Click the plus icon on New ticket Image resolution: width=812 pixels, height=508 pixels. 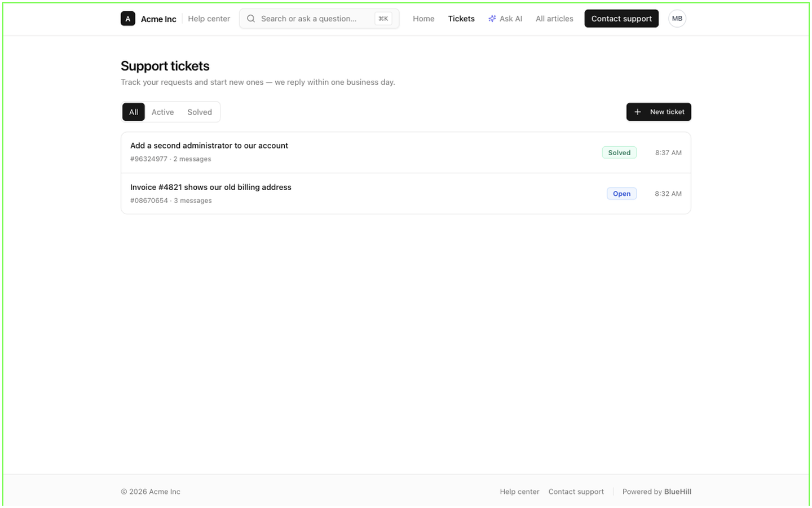pyautogui.click(x=637, y=112)
